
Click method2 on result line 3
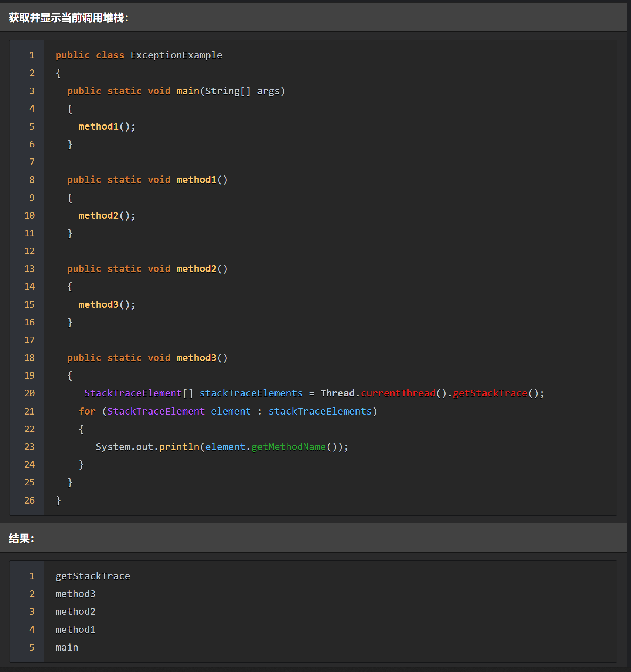[x=75, y=611]
